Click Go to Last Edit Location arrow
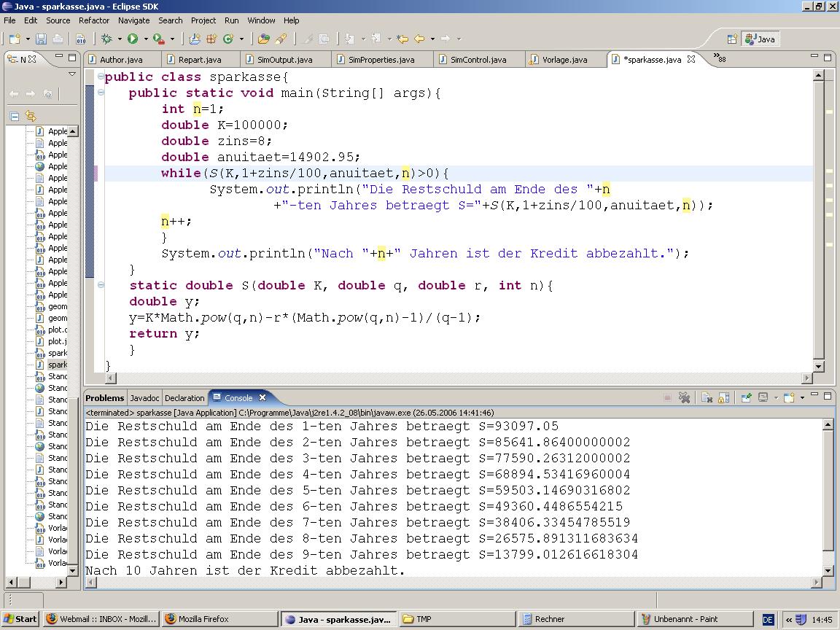The height and width of the screenshot is (630, 840). pyautogui.click(x=402, y=39)
